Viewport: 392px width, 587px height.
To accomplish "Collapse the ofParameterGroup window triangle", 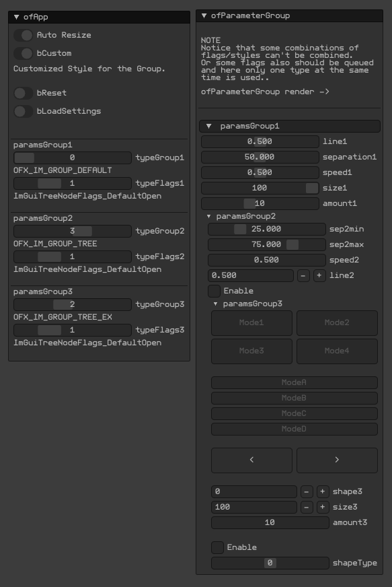I will (204, 15).
